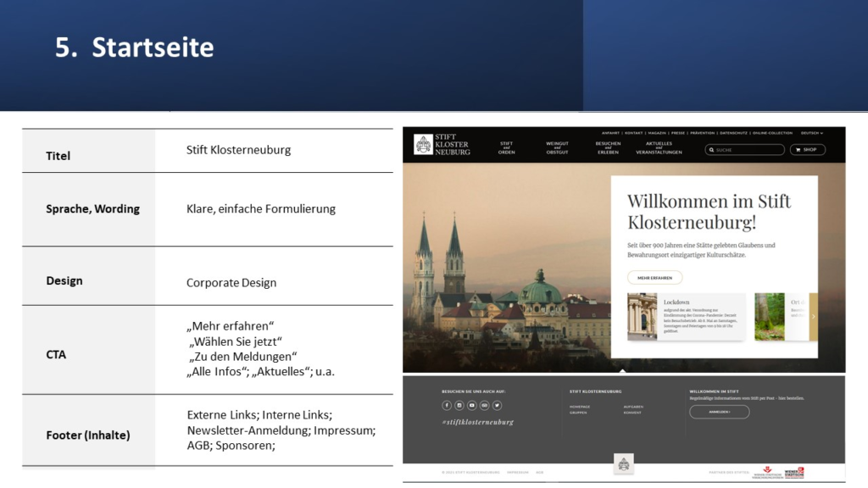This screenshot has width=868, height=488.
Task: Expand the Deutsch language dropdown
Action: coord(811,133)
